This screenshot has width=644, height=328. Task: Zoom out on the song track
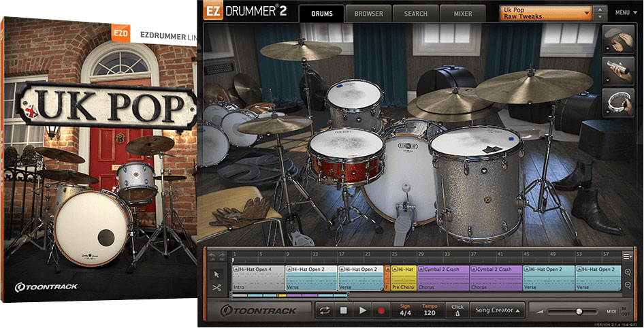coord(628,285)
